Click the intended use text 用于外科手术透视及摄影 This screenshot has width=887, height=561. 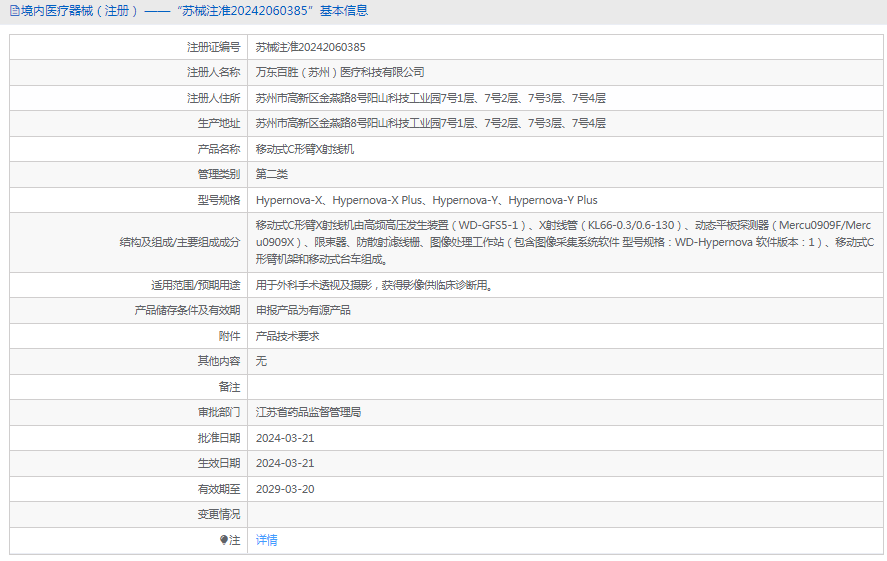[374, 285]
